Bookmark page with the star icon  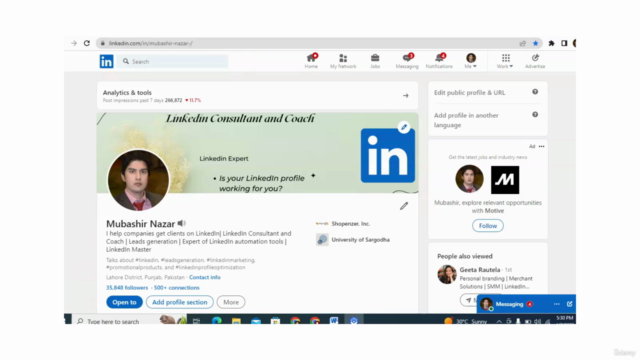click(x=536, y=43)
